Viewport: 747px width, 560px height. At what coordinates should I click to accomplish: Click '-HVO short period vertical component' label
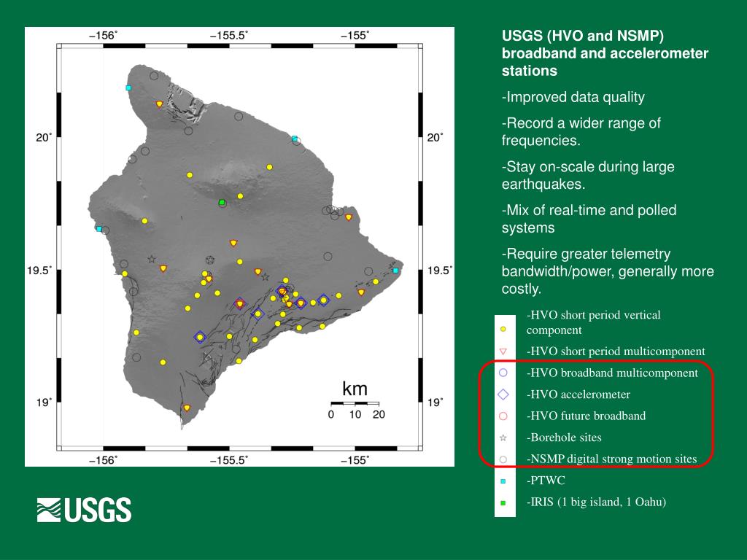pos(594,322)
